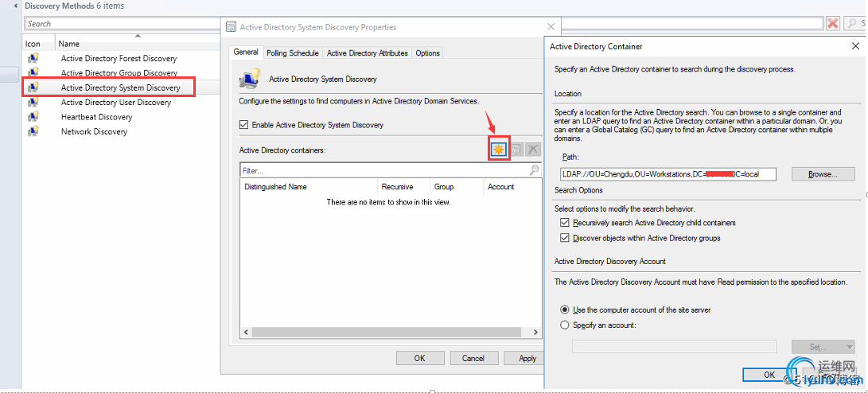
Task: Click the scrollbar left arrow in containers list
Action: 246,332
